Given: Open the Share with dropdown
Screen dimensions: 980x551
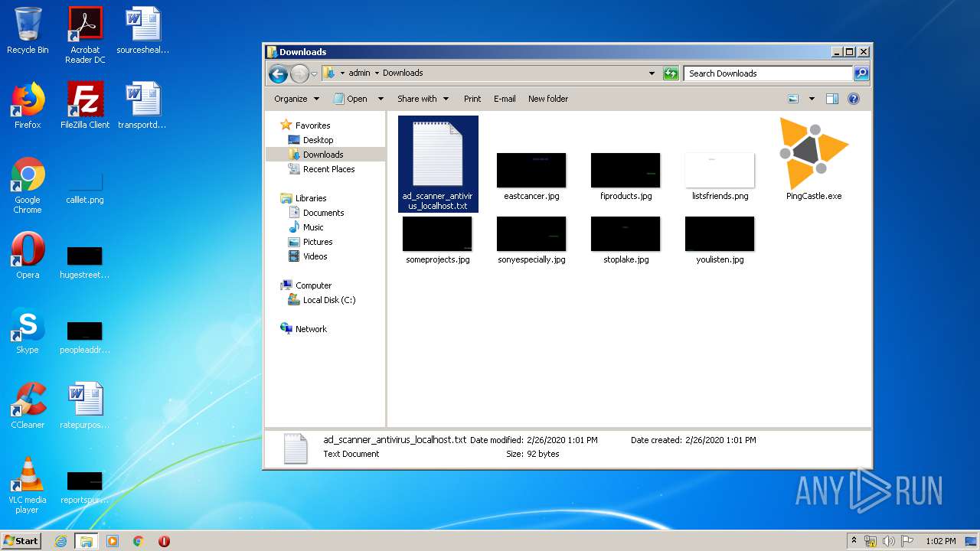Looking at the screenshot, I should click(x=422, y=99).
